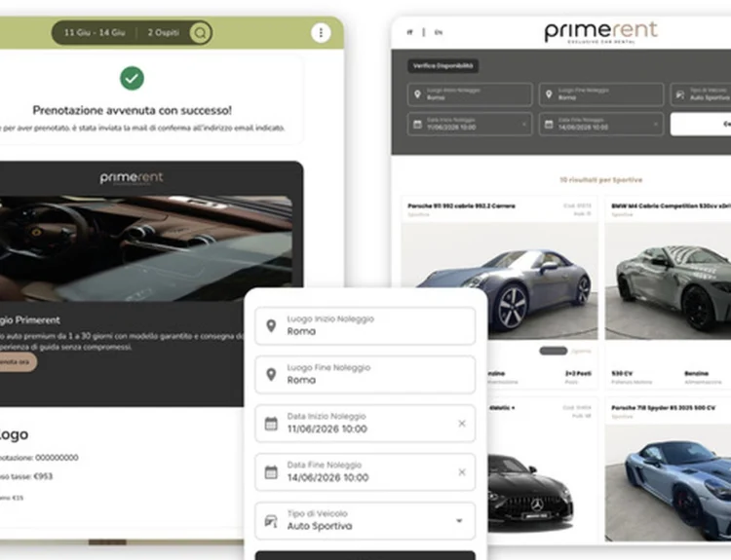This screenshot has height=560, width=731.
Task: Open the Porsche 911 cabrio car photo
Action: pos(499,280)
